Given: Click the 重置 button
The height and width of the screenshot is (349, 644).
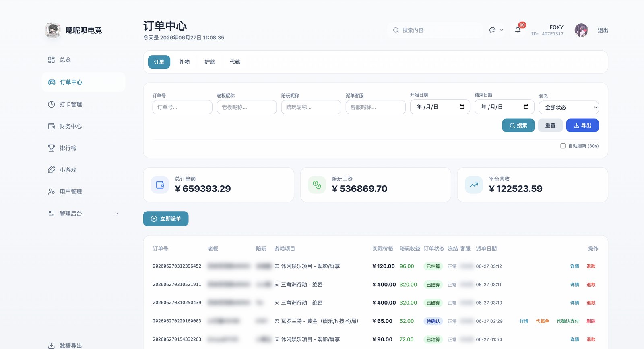Looking at the screenshot, I should click(550, 125).
